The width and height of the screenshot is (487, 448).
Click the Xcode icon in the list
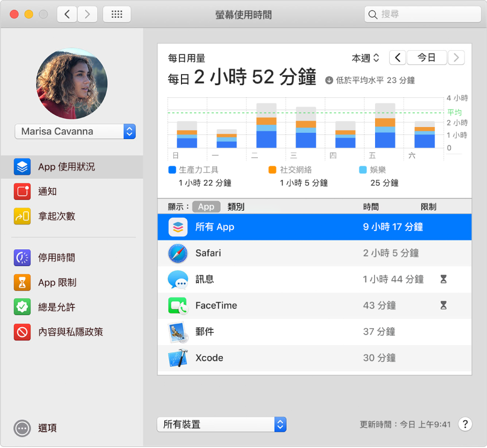coord(178,358)
